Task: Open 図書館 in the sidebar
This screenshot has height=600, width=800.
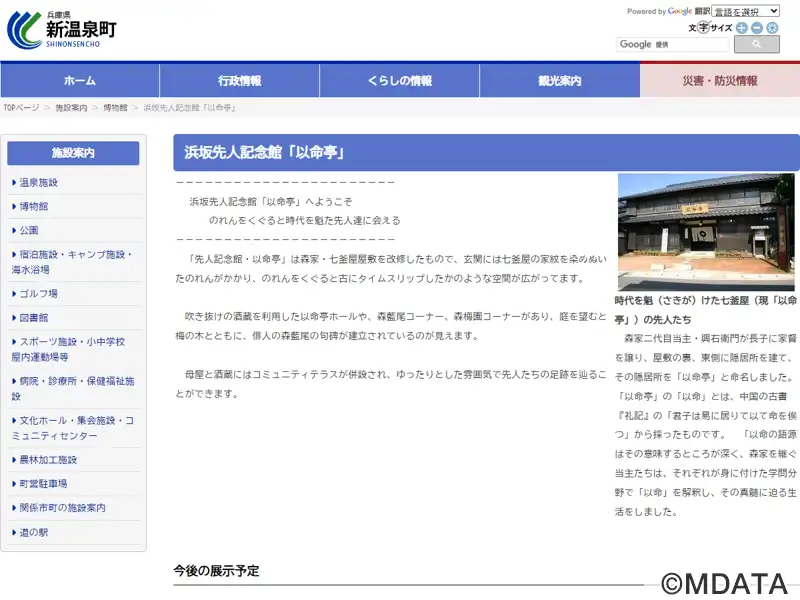Action: 34,318
